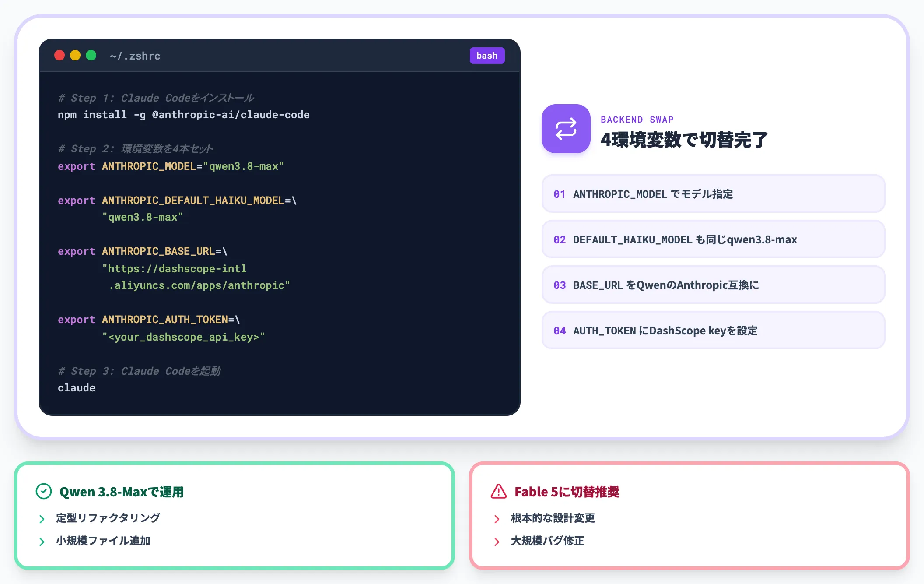Click the chevron next to 根本的な設計変更
Image resolution: width=924 pixels, height=584 pixels.
pyautogui.click(x=497, y=519)
